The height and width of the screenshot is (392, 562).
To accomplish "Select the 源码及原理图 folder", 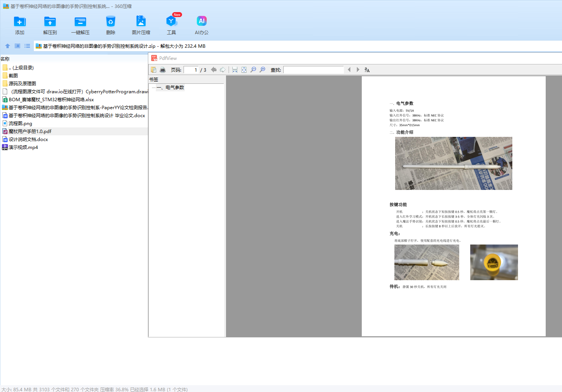I will pyautogui.click(x=74, y=84).
